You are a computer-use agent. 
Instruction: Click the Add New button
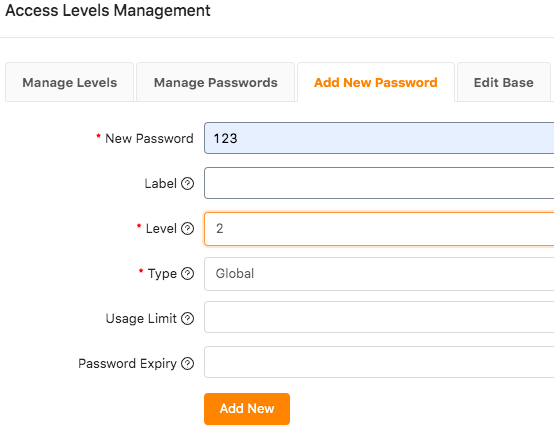coord(247,409)
